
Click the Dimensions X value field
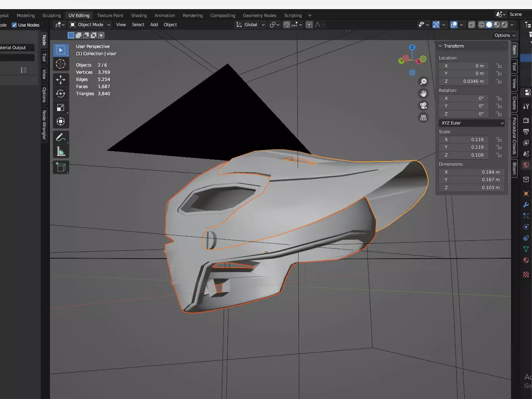(x=471, y=172)
